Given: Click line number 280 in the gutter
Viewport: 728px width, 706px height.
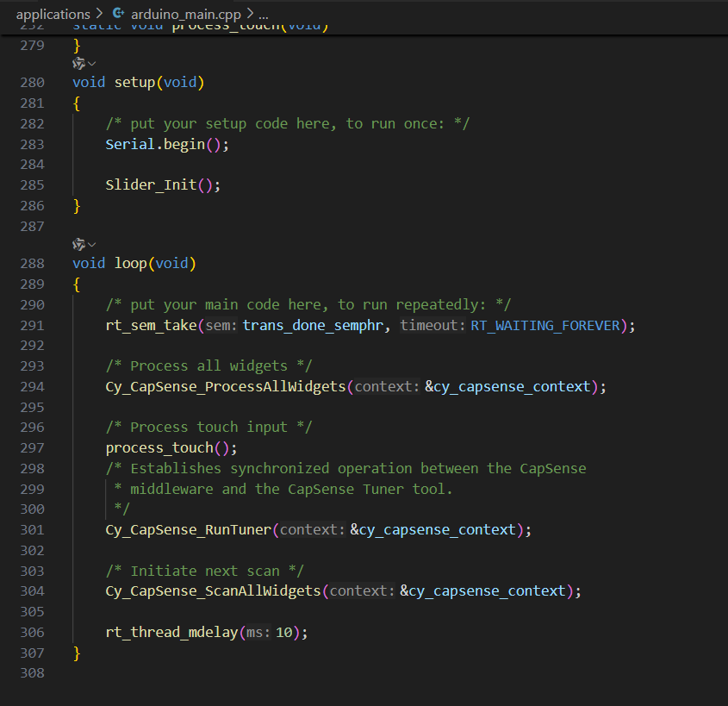Looking at the screenshot, I should (x=32, y=83).
